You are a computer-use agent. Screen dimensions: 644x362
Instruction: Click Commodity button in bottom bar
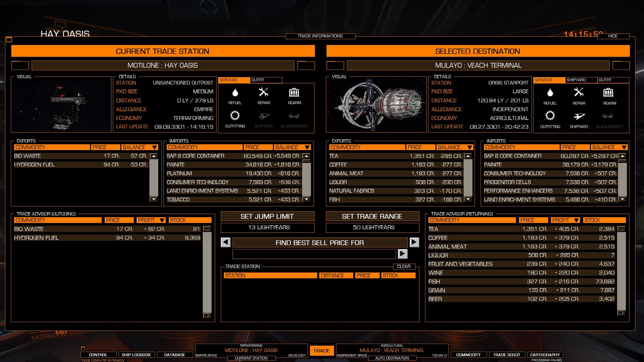[x=468, y=355]
